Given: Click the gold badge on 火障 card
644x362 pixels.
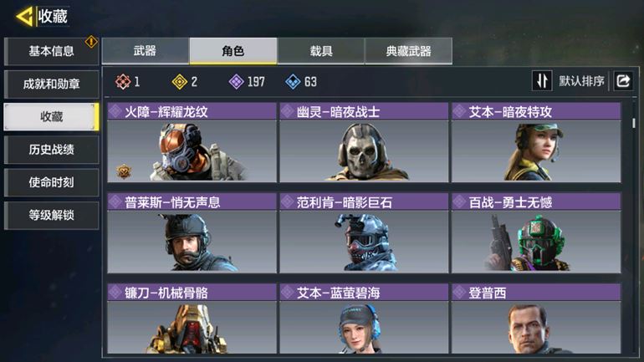Looking at the screenshot, I should coord(123,171).
